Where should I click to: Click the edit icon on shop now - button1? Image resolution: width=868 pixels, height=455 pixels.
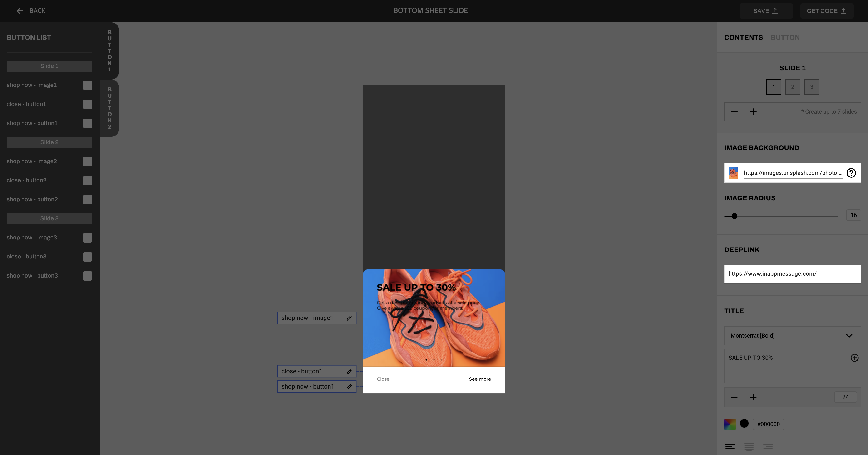coord(349,386)
